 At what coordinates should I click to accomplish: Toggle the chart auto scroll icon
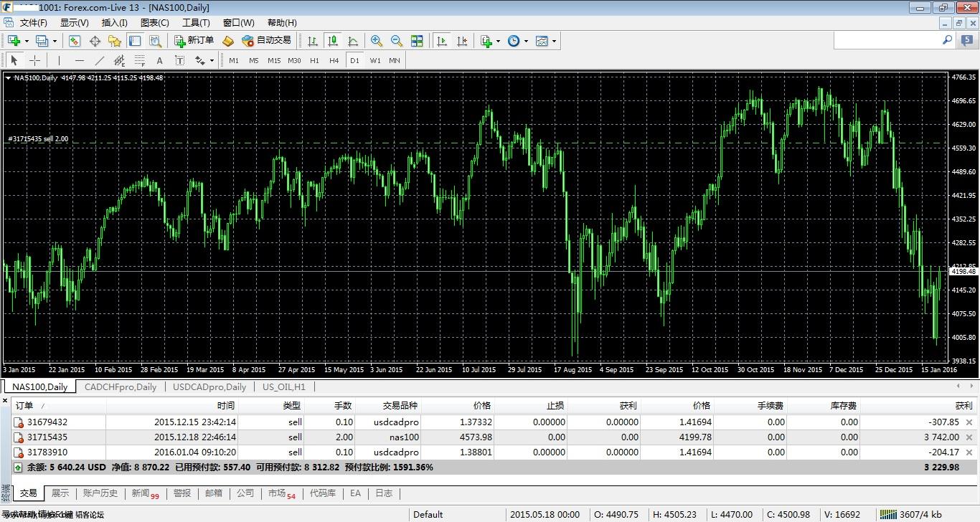[442, 41]
